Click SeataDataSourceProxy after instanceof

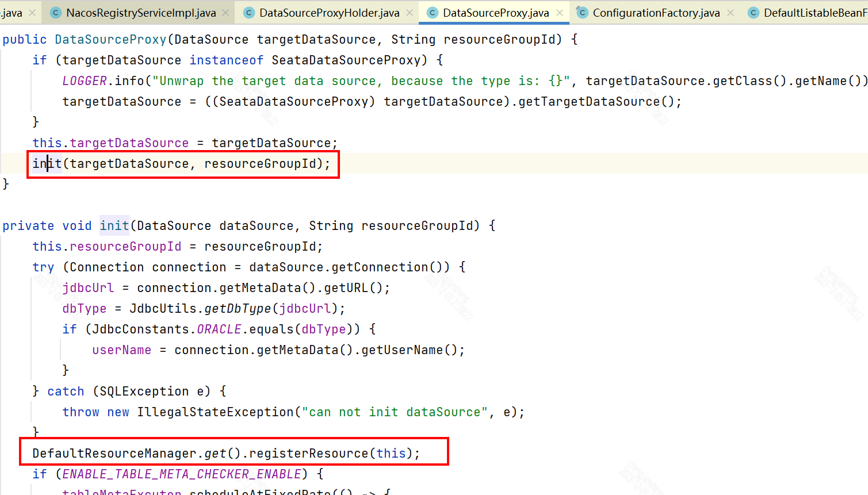[346, 60]
